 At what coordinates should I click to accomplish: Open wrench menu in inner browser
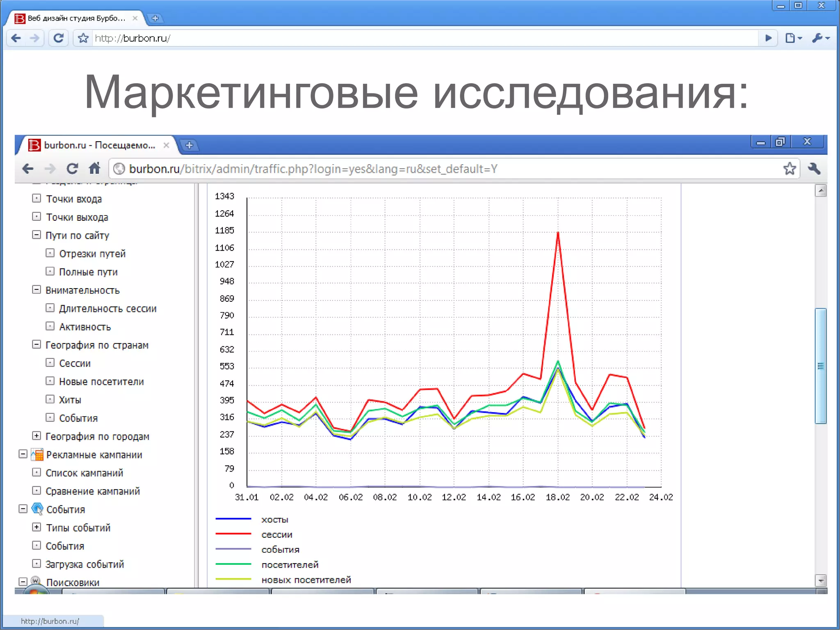click(x=814, y=169)
